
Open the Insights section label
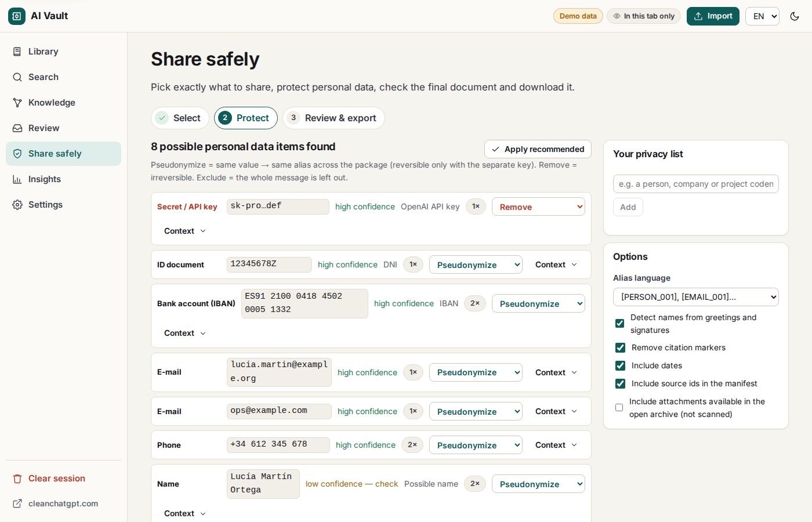point(45,179)
